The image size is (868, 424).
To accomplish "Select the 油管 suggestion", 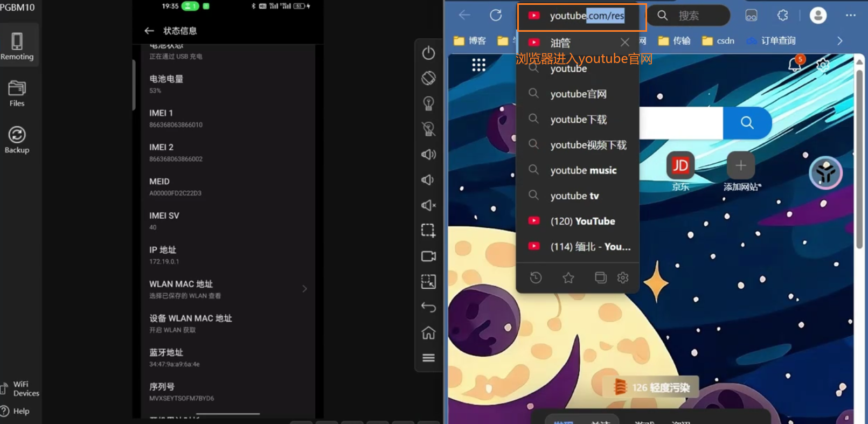I will (x=578, y=43).
